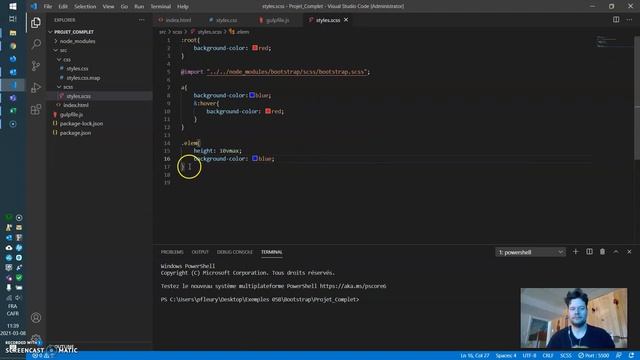Open the Accounts menu in activity bar
Screen dimensions: 640x360
click(x=36, y=317)
